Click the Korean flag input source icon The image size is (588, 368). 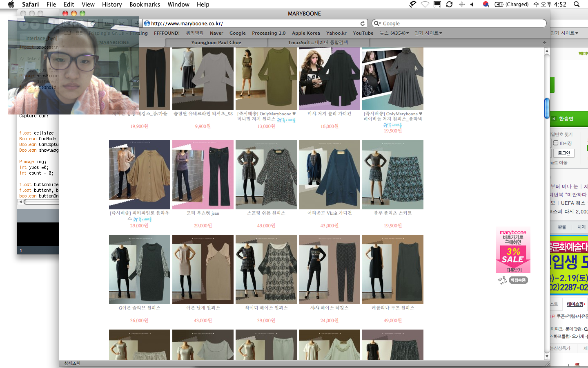coord(486,4)
